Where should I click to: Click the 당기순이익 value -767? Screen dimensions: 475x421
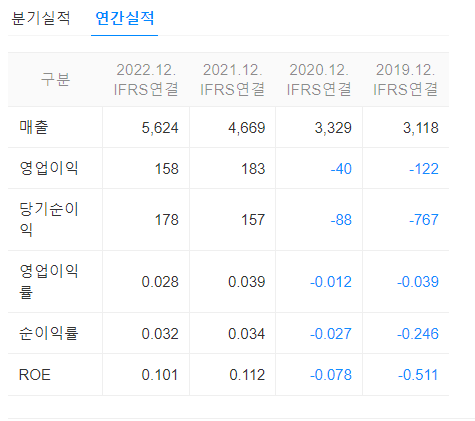[424, 220]
